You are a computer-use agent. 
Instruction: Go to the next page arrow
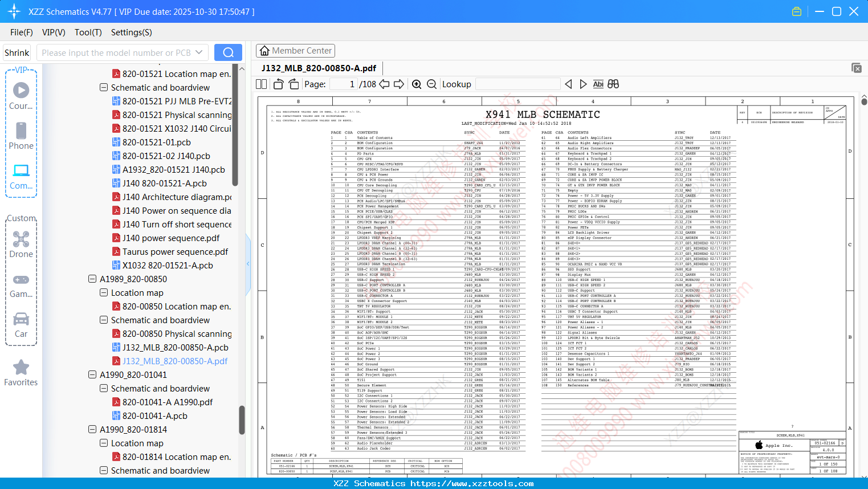[399, 84]
